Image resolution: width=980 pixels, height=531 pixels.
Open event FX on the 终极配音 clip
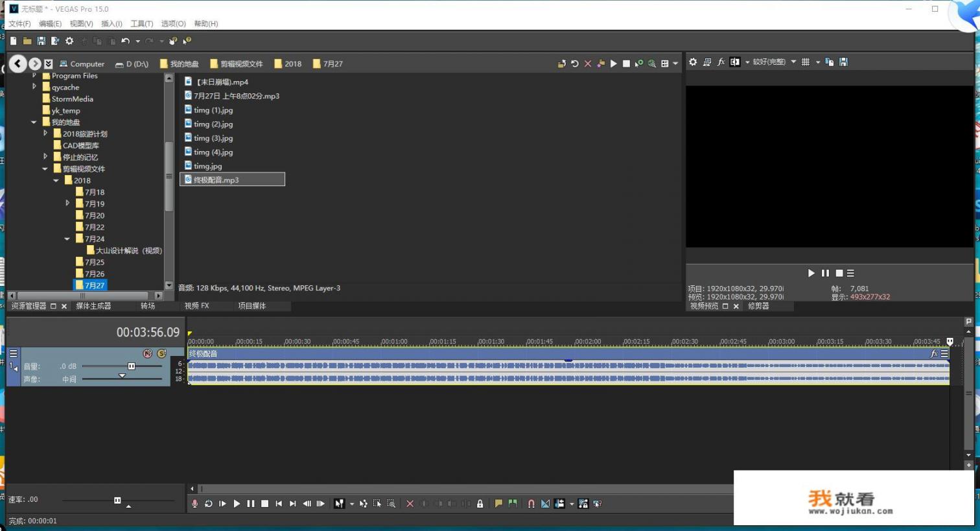point(934,353)
